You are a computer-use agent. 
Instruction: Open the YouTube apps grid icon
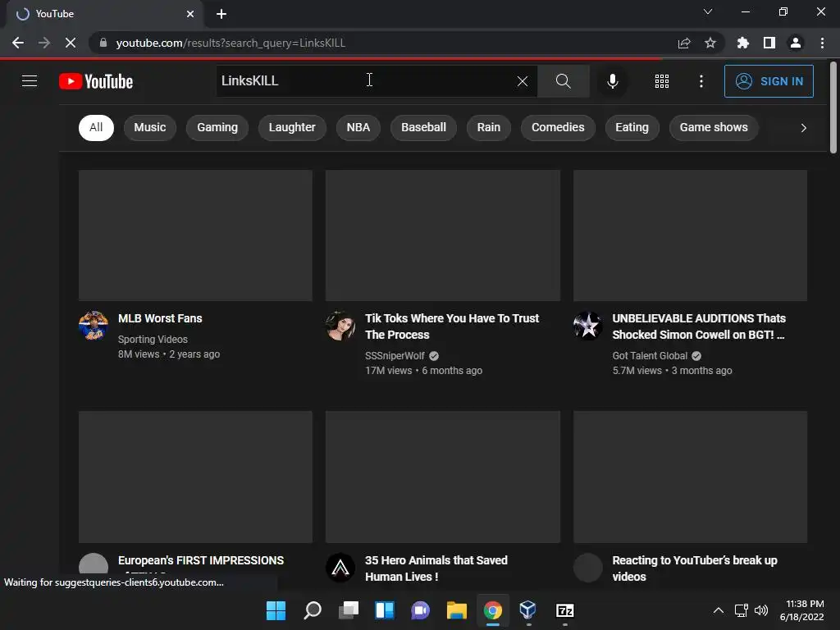662,81
